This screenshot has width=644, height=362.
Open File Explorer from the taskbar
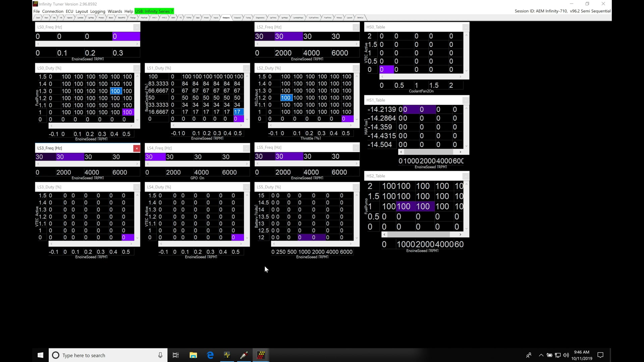coord(193,355)
